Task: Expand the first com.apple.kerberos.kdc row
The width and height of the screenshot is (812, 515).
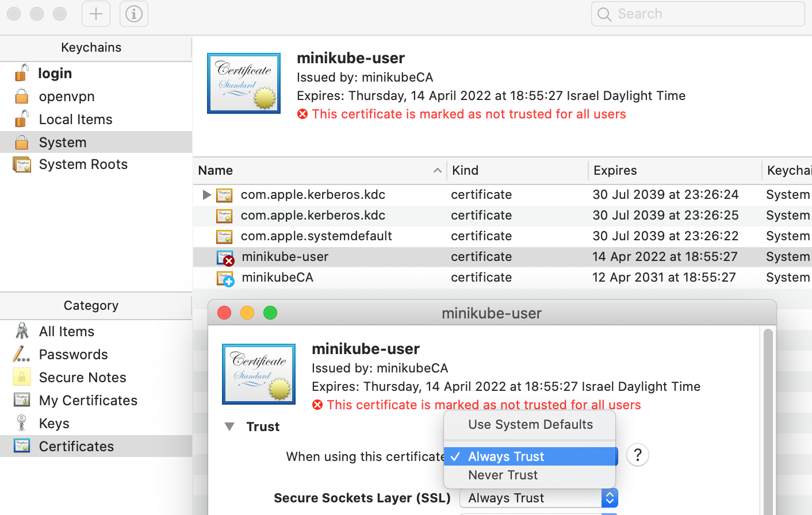Action: click(206, 195)
